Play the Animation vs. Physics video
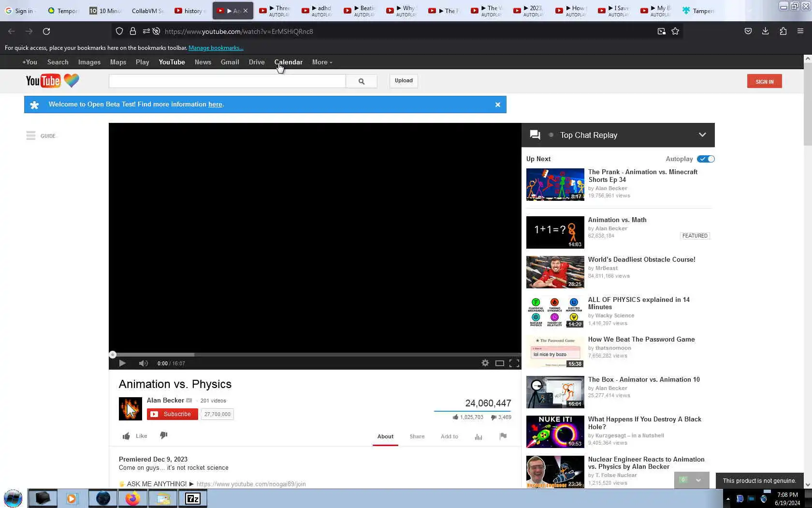Viewport: 812px width, 508px height. coord(122,363)
